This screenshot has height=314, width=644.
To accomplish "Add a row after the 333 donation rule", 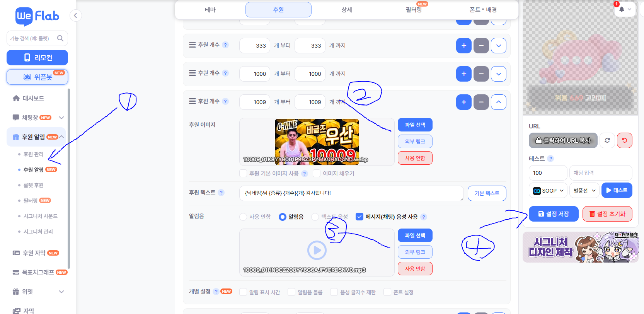I will (463, 46).
